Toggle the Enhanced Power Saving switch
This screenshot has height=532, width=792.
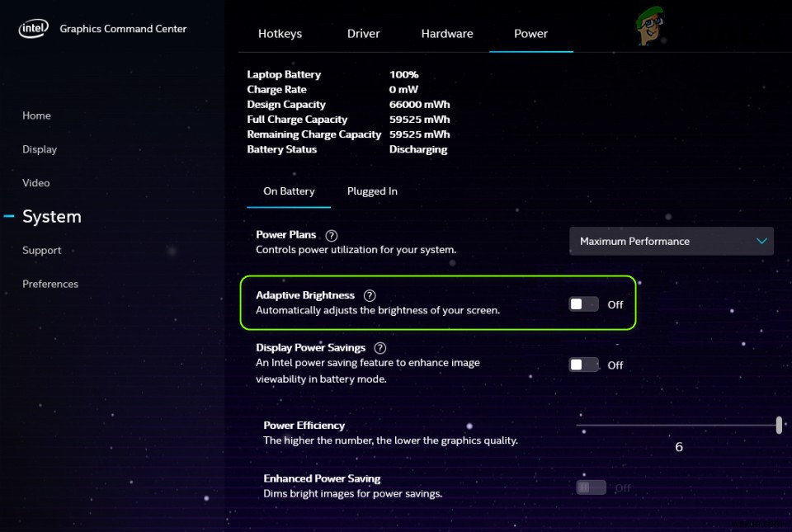pyautogui.click(x=591, y=487)
